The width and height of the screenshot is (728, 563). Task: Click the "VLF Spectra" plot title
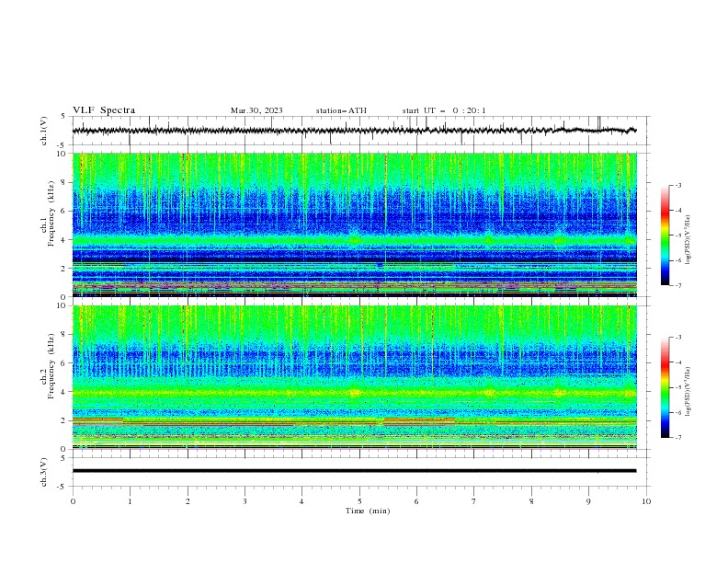(x=104, y=110)
